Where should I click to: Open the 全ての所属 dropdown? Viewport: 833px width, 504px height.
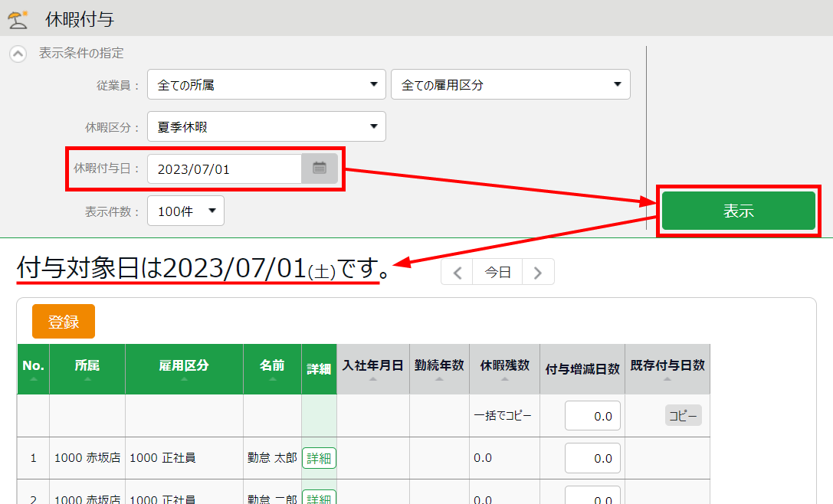[267, 85]
